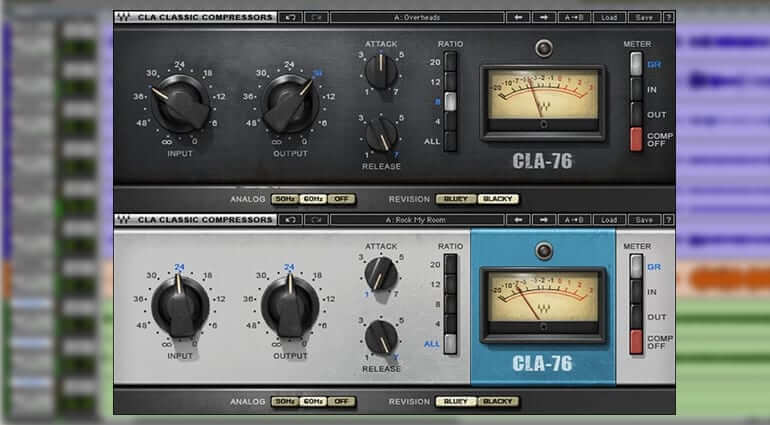Click Waves logo in the Rock My Room toolbar
Image resolution: width=770 pixels, height=425 pixels.
tap(124, 219)
